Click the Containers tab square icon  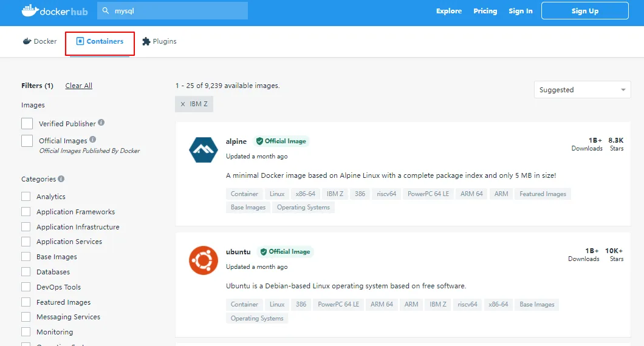(80, 41)
